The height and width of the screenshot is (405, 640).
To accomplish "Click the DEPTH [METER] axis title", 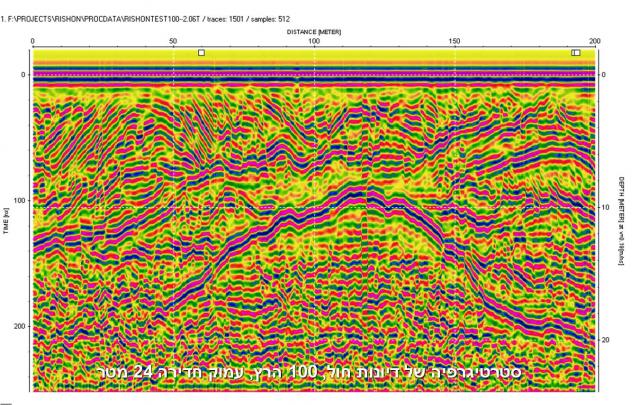I will pos(621,221).
